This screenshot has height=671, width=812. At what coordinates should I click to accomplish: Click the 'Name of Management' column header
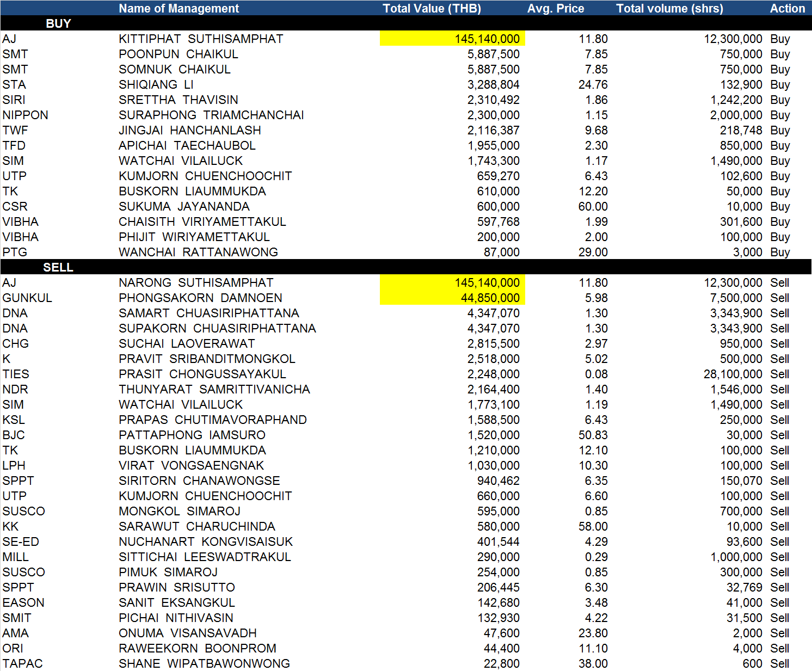click(x=179, y=8)
